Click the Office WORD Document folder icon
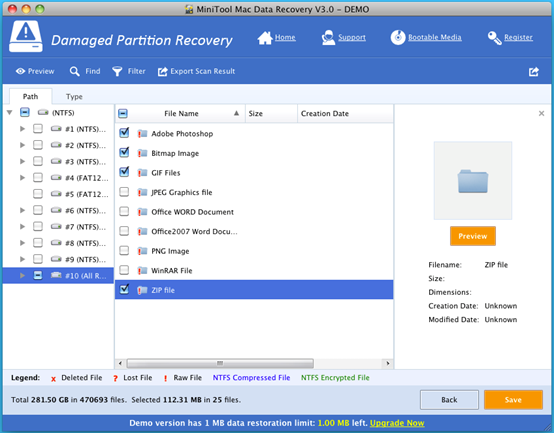The height and width of the screenshot is (433, 554). coord(142,212)
